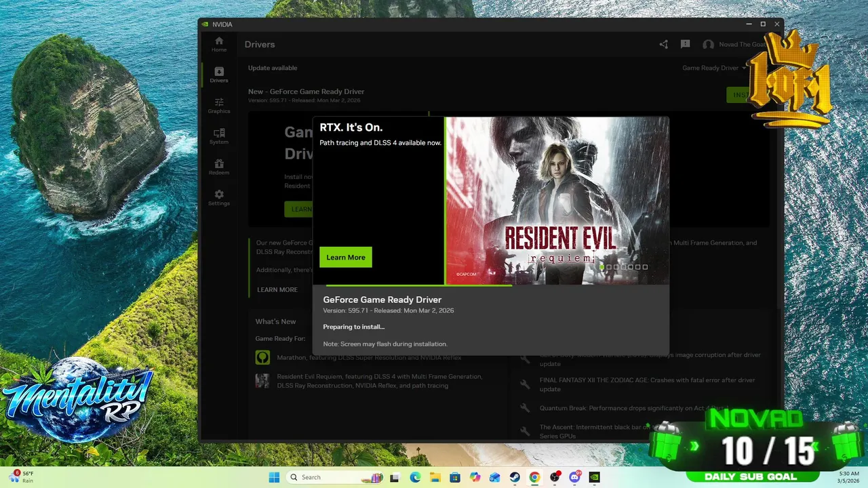Open Copilot from the taskbar

click(475, 477)
